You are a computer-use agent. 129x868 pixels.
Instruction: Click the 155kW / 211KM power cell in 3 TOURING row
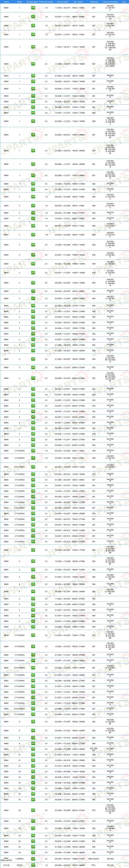click(79, 519)
